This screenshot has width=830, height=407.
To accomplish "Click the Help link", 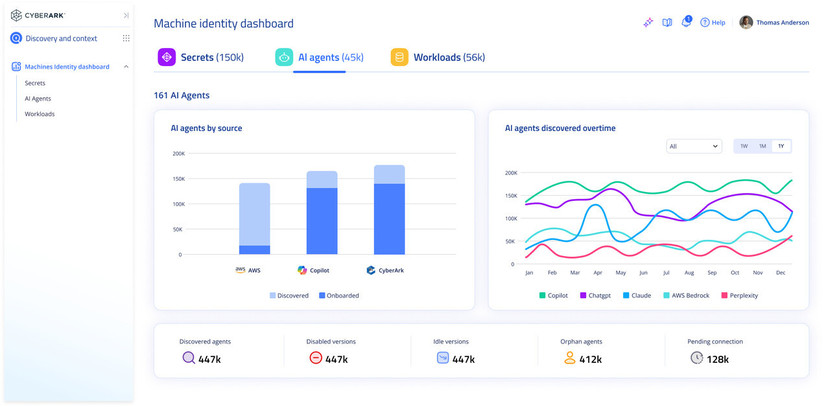I will pyautogui.click(x=713, y=23).
